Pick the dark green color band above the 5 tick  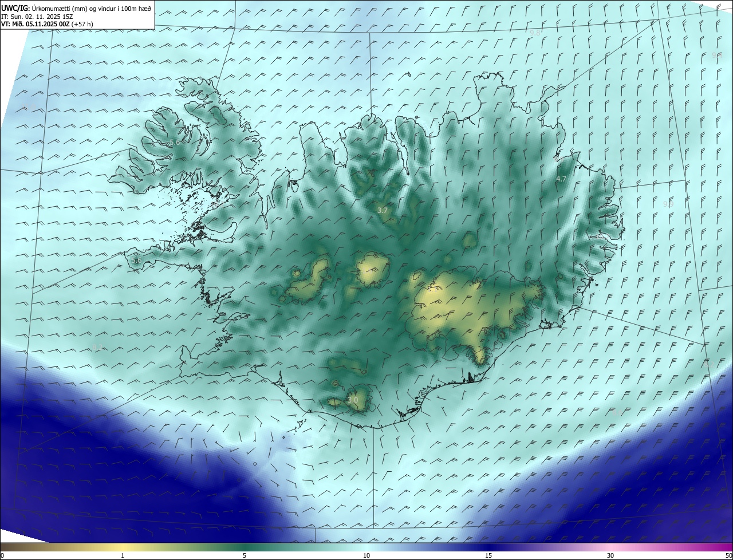pyautogui.click(x=245, y=547)
